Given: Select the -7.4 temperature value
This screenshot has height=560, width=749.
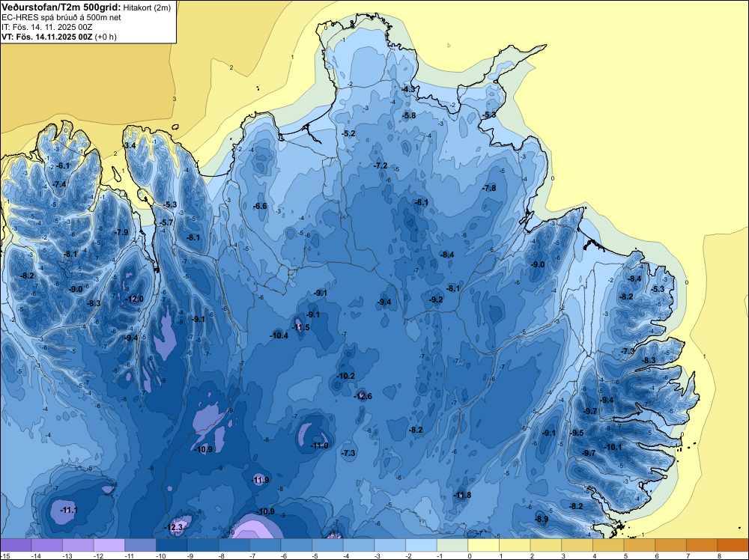Looking at the screenshot, I should (x=60, y=184).
